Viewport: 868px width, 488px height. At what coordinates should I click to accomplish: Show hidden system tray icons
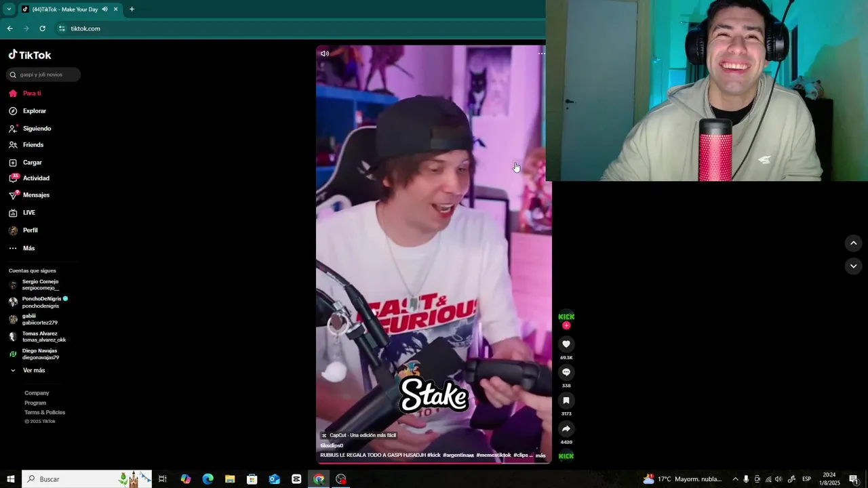(x=735, y=479)
